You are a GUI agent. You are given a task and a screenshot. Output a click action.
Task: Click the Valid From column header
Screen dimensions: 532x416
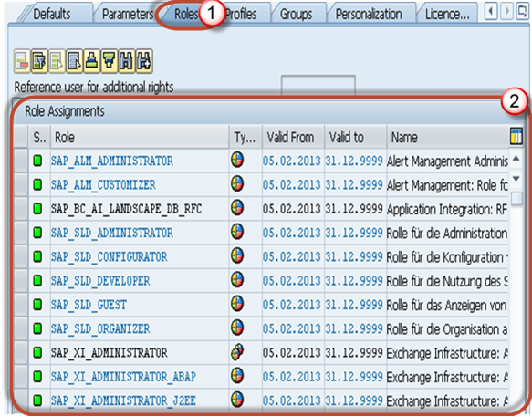pyautogui.click(x=293, y=137)
